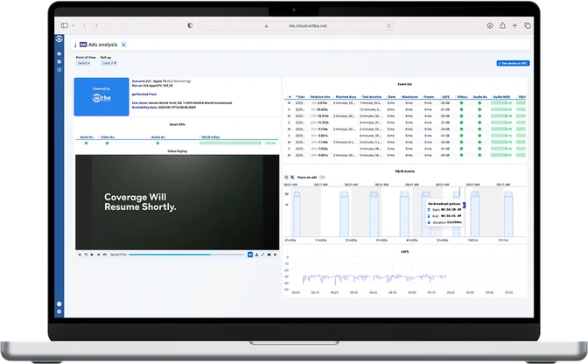Click Video status indicator in the first event row
Viewport: 588px width, 364px height.
pos(461,102)
